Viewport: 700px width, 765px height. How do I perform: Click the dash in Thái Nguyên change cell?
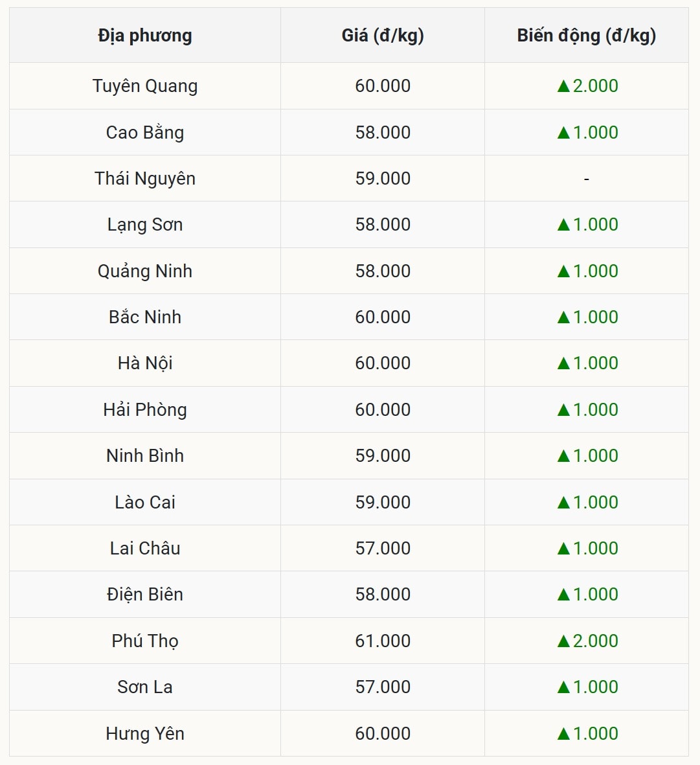[586, 179]
